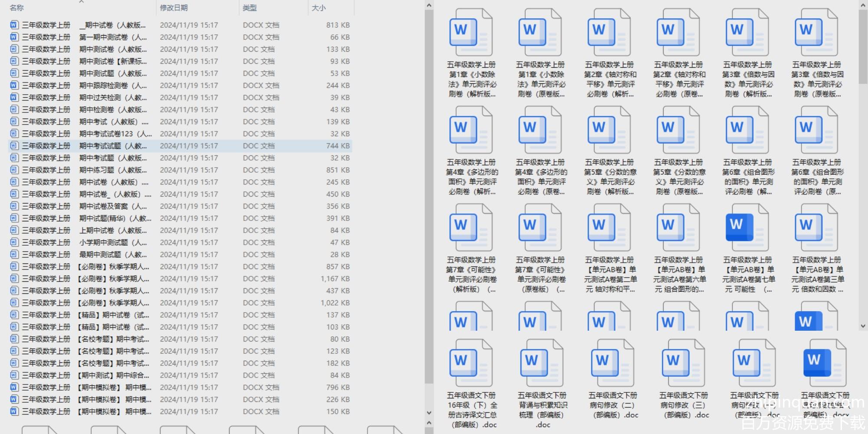868x434 pixels.
Task: Open the 16年级（下）全册古诗译文汇总 document icon
Action: (471, 364)
